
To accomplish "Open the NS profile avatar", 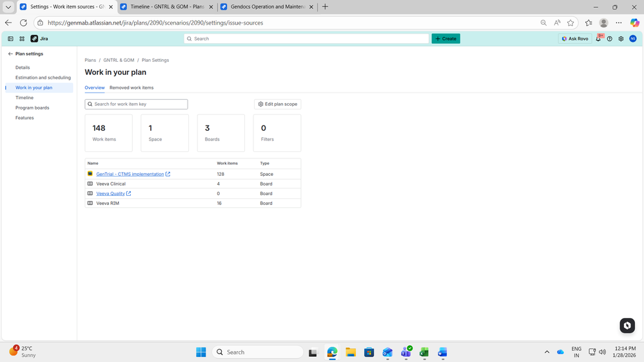I will coord(633,39).
